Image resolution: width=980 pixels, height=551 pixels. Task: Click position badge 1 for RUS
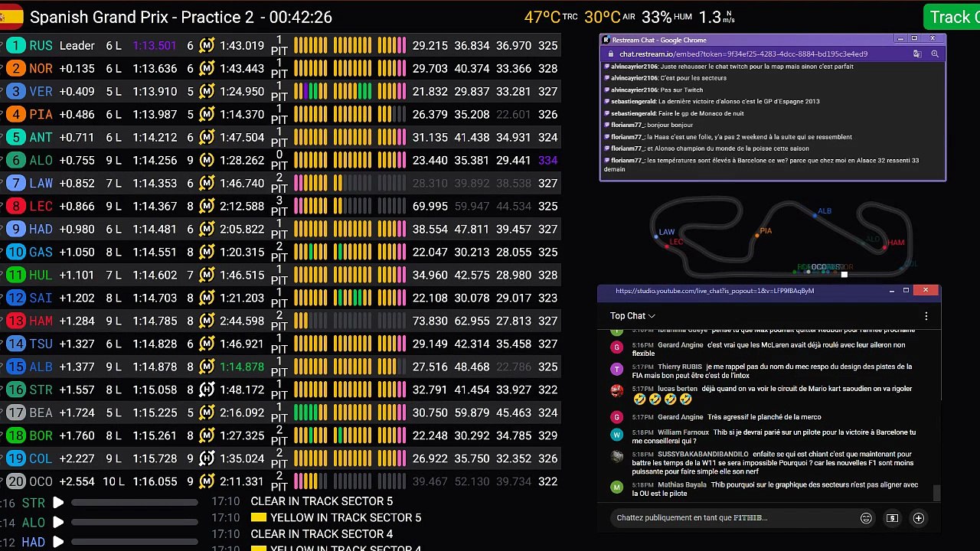(x=16, y=46)
